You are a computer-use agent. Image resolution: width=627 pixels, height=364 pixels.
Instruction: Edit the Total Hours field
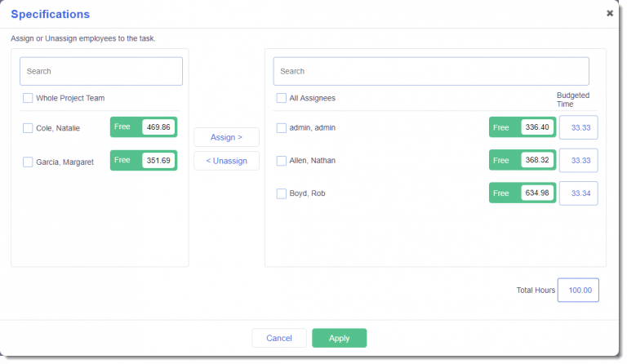[x=578, y=290]
